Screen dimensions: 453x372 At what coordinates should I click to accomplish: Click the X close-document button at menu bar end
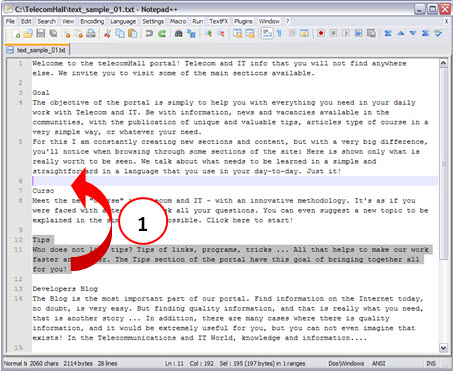point(446,21)
